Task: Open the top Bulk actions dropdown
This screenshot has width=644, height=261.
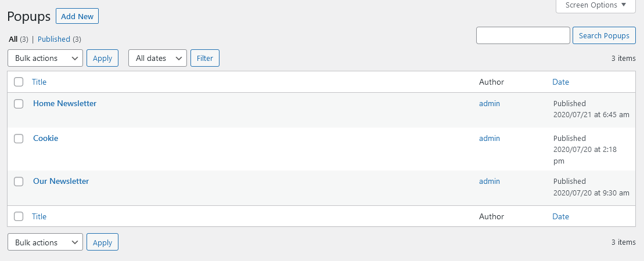Action: pyautogui.click(x=45, y=58)
